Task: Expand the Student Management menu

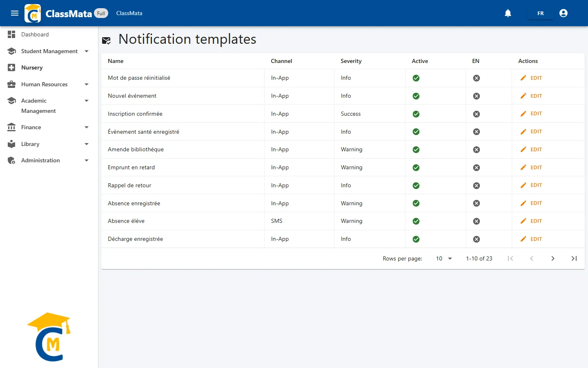Action: point(49,51)
